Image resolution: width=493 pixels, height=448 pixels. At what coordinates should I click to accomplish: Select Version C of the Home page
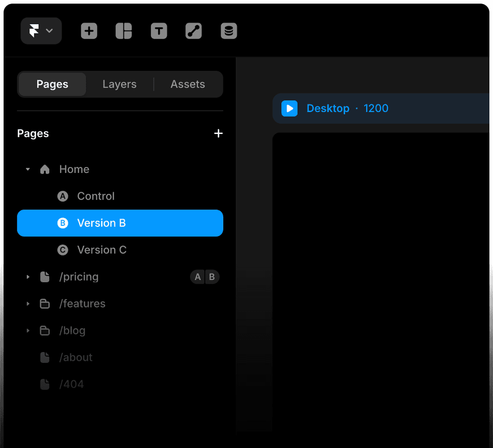pos(102,250)
